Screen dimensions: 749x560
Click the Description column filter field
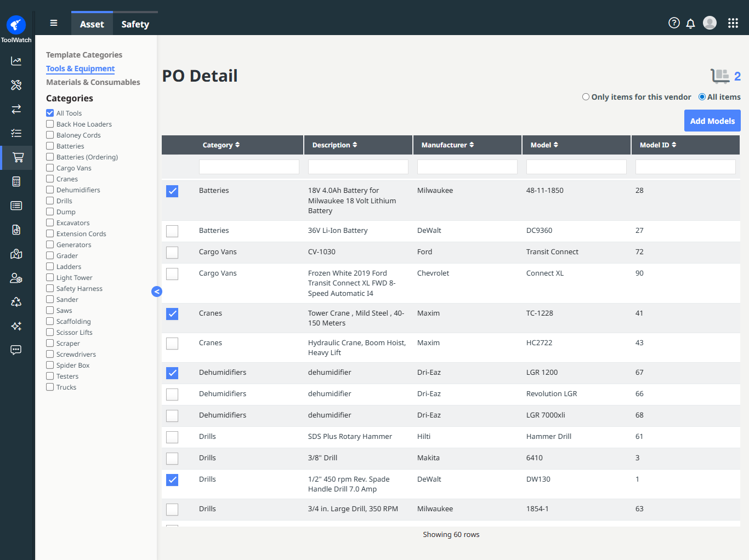click(x=358, y=167)
